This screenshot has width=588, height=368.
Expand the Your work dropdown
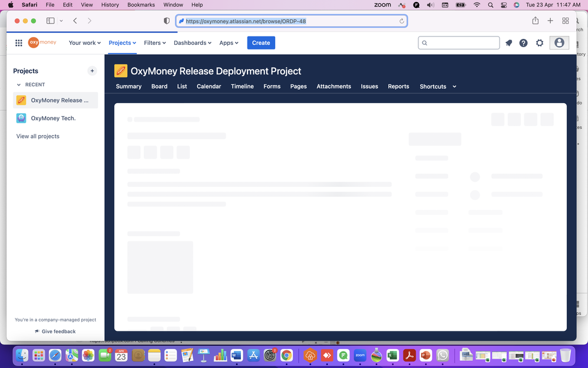(85, 43)
